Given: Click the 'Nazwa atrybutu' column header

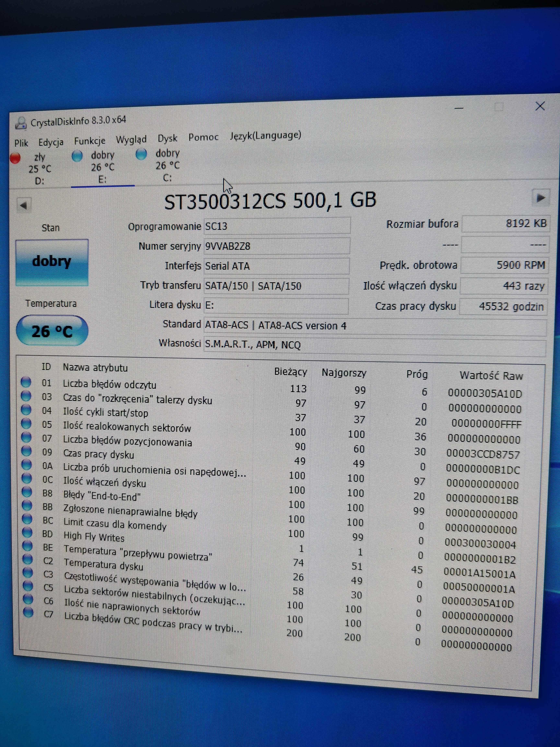Looking at the screenshot, I should point(96,368).
